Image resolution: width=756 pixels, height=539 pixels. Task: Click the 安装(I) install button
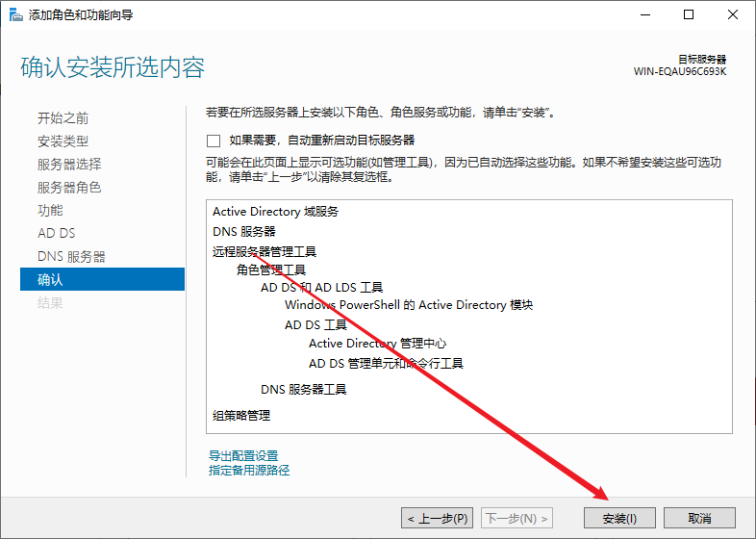(619, 518)
